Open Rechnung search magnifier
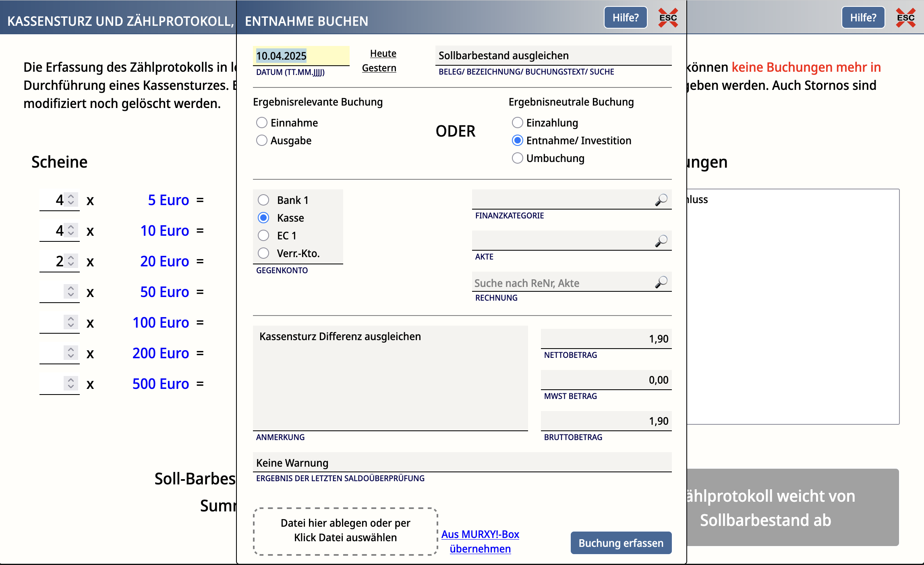 [x=661, y=282]
